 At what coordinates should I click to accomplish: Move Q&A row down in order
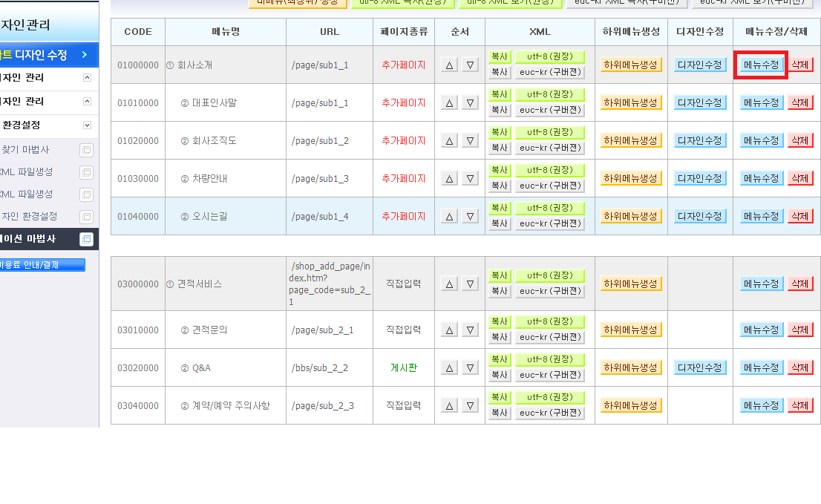tap(470, 368)
